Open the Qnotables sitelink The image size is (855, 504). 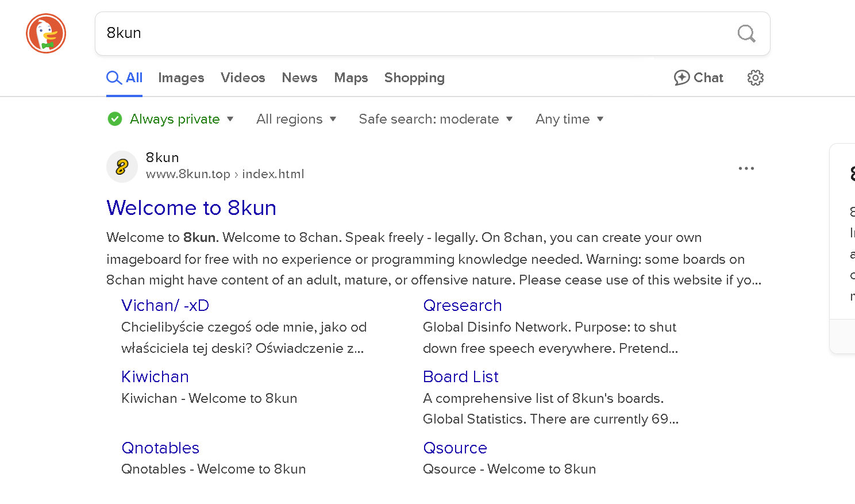point(160,448)
